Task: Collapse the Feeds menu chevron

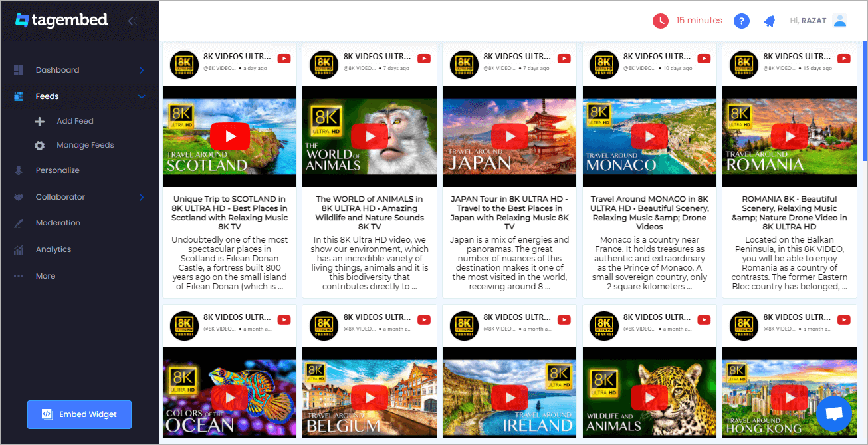Action: 142,96
